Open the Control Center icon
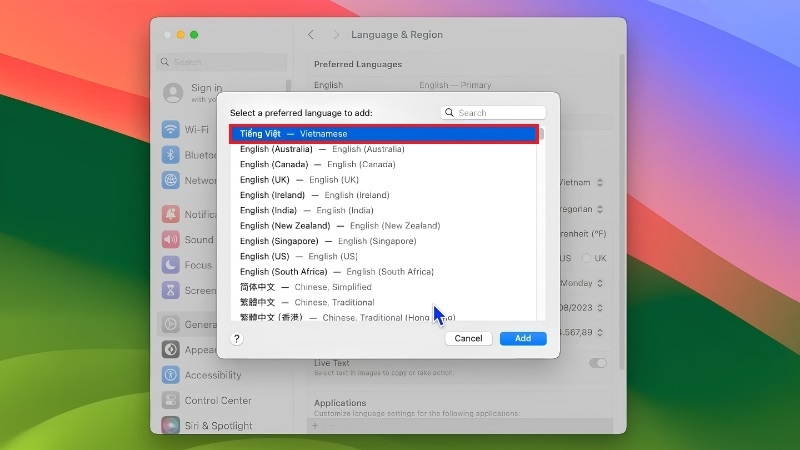 170,401
